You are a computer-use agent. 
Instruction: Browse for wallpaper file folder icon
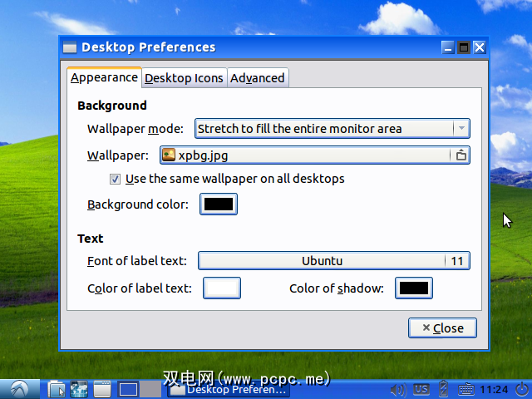point(461,155)
